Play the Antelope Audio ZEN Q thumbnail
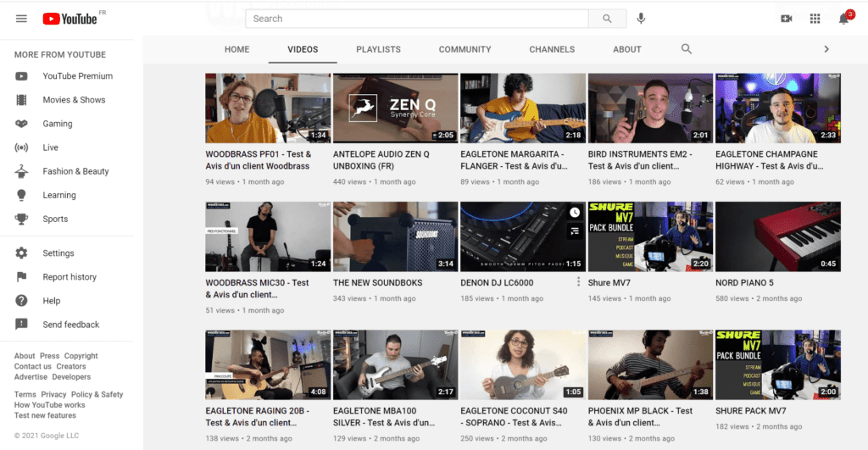868x450 pixels. click(x=395, y=108)
